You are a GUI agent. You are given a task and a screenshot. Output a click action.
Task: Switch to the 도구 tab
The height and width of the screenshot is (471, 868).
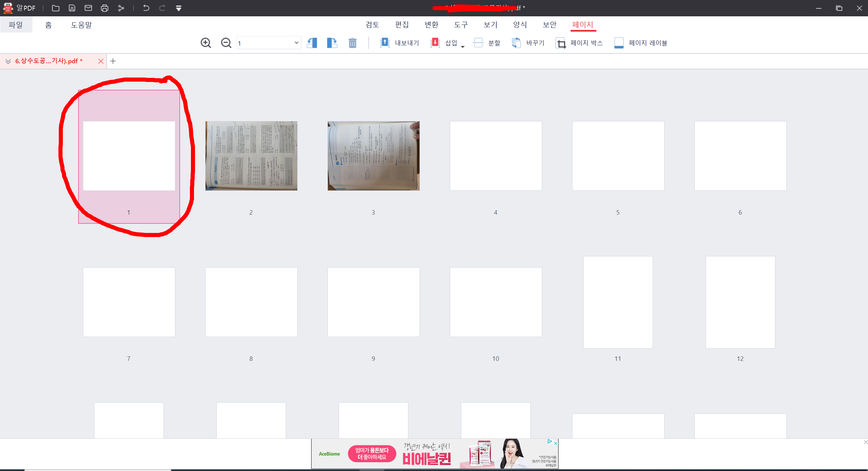pyautogui.click(x=461, y=24)
